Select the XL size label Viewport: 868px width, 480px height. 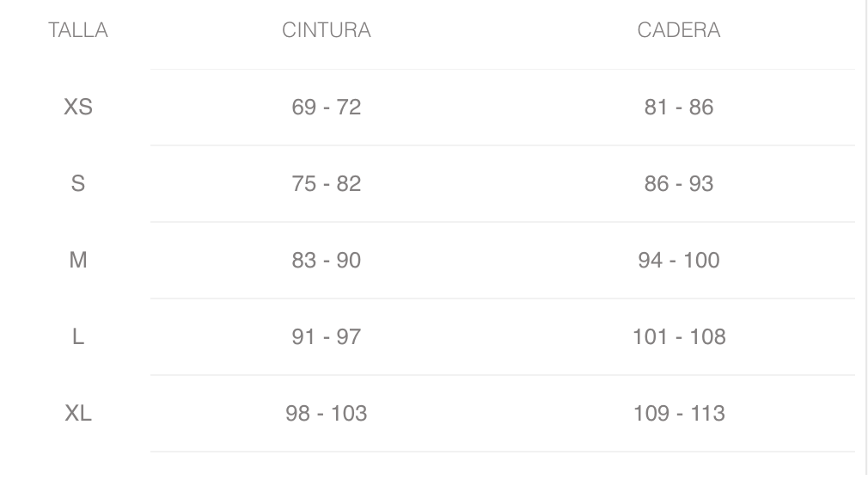click(x=78, y=414)
